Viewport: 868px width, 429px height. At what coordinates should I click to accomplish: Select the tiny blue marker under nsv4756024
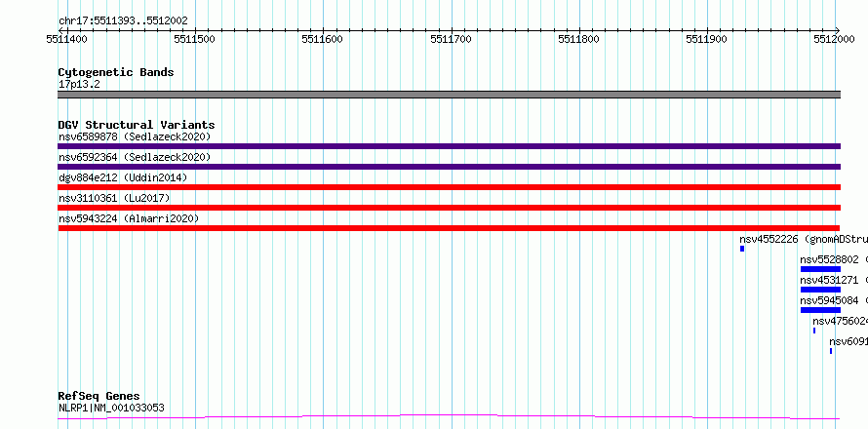point(814,331)
